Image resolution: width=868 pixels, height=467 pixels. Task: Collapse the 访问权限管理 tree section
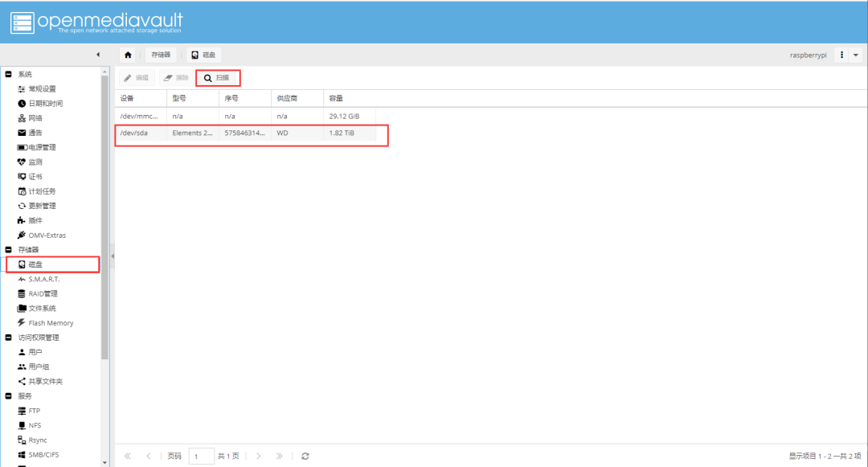point(8,338)
